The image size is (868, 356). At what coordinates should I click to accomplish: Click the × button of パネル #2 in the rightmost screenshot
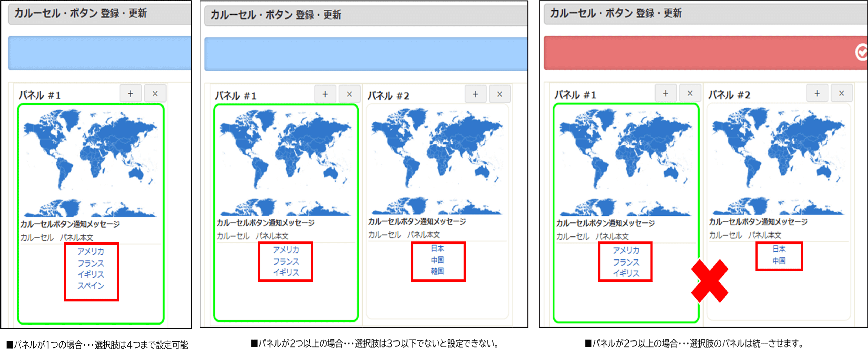(x=841, y=93)
